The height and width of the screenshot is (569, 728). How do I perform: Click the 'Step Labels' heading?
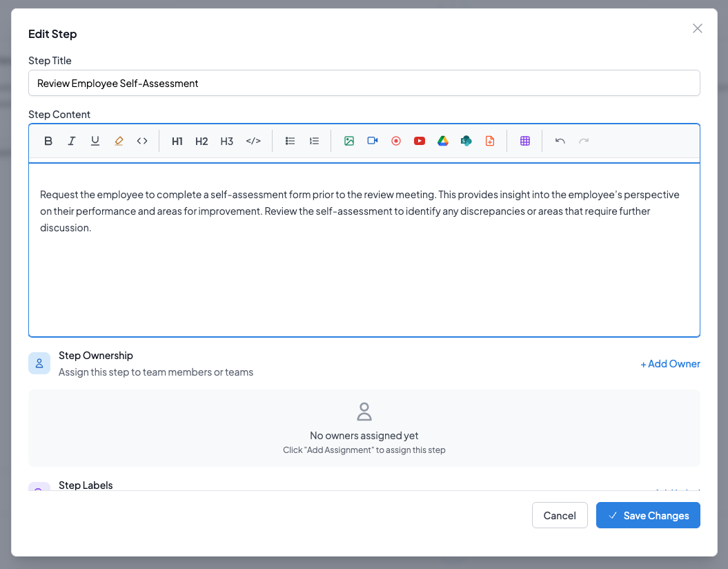86,485
